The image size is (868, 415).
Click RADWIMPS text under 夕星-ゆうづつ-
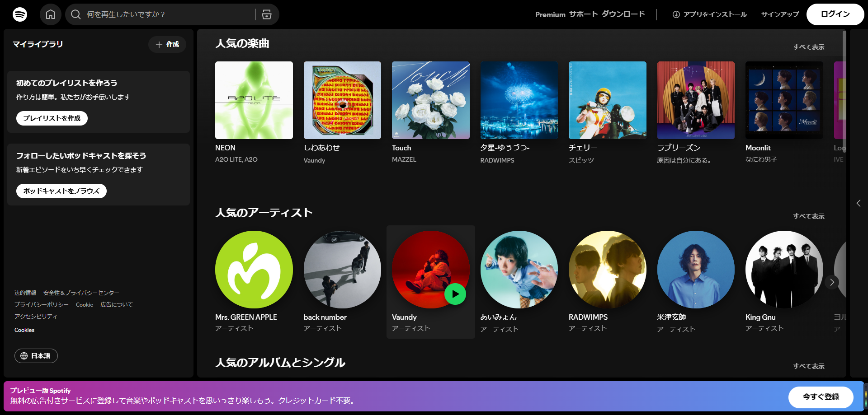497,160
